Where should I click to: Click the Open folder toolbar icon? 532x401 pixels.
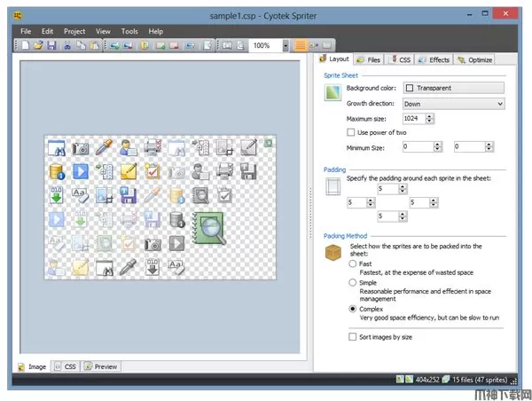pyautogui.click(x=38, y=45)
